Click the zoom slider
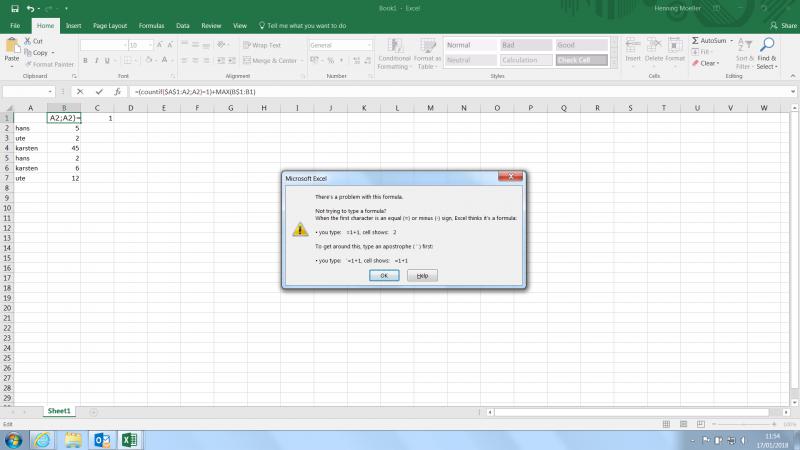 point(743,424)
